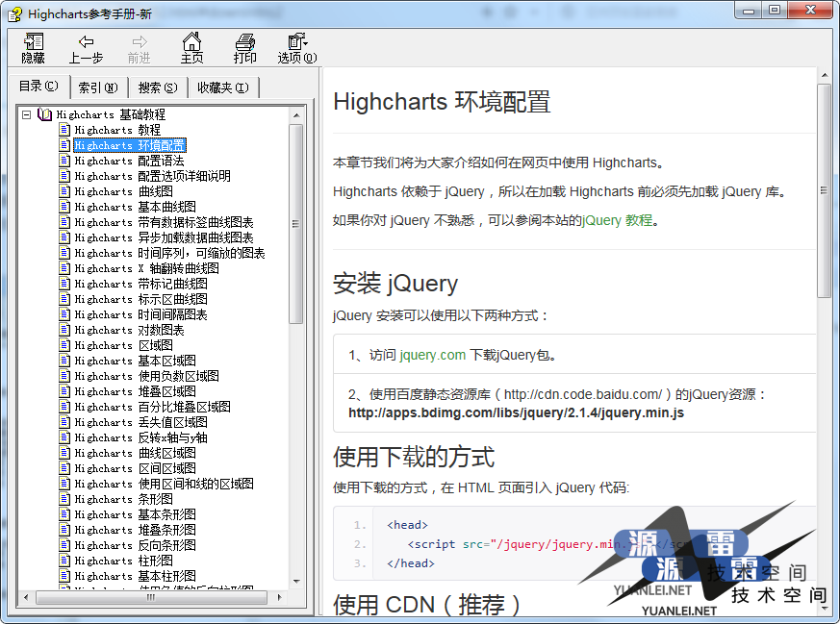Open Highcharts 曲线区域图 topic

pyautogui.click(x=135, y=453)
